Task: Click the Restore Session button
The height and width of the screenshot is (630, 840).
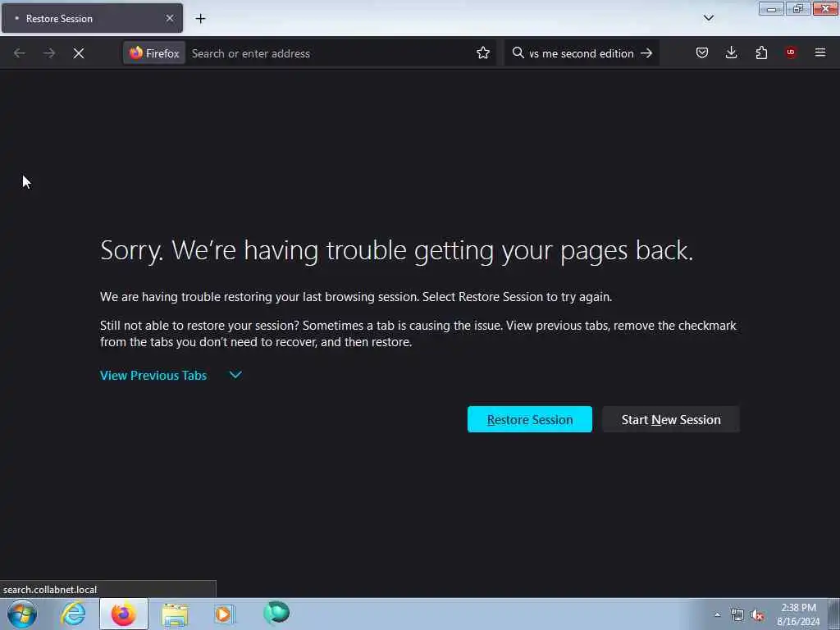Action: (530, 419)
